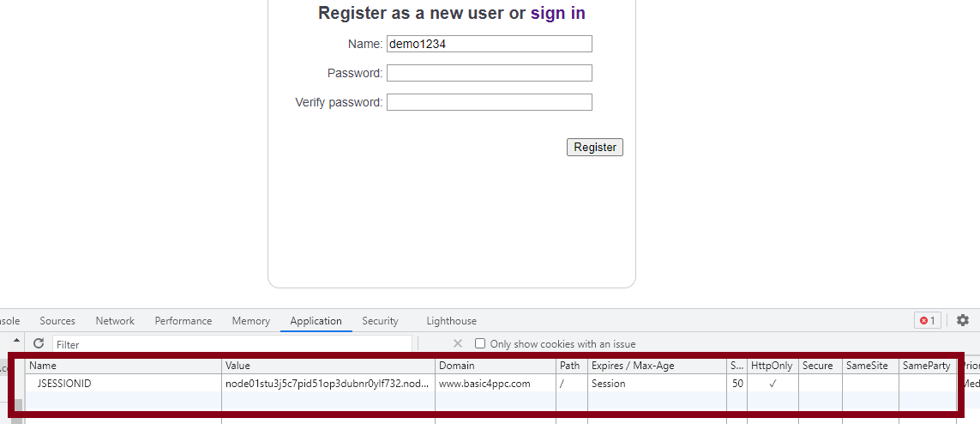
Task: Focus the Password field
Action: pyautogui.click(x=489, y=73)
